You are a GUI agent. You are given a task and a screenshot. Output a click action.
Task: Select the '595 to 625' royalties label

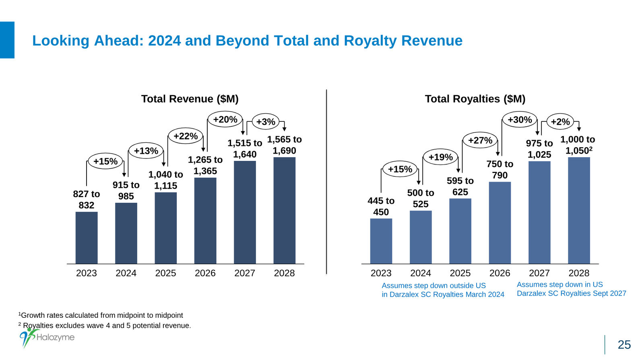tap(460, 186)
